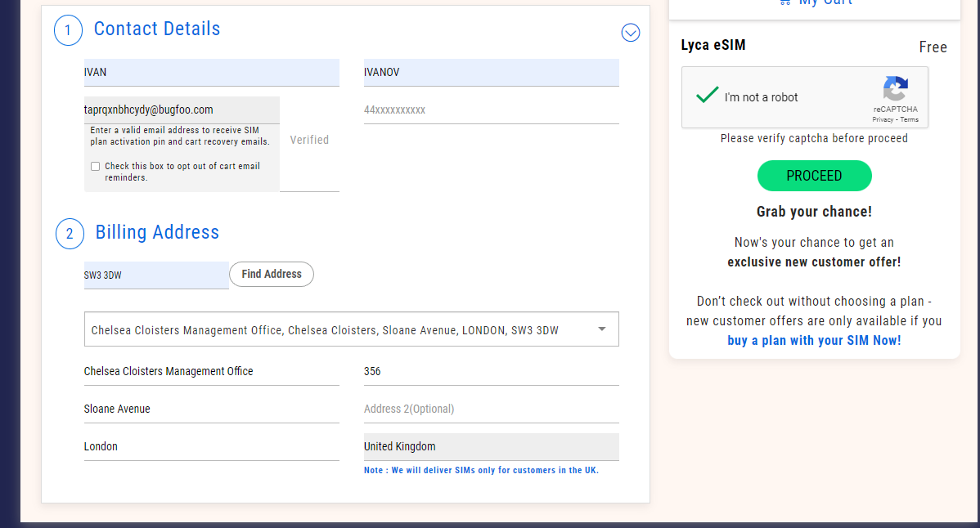Viewport: 980px width, 528px height.
Task: Click the green PROCEED button
Action: point(814,176)
